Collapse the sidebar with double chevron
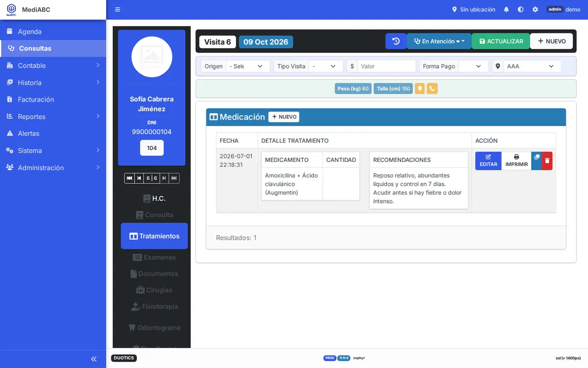The height and width of the screenshot is (368, 588). pyautogui.click(x=94, y=359)
